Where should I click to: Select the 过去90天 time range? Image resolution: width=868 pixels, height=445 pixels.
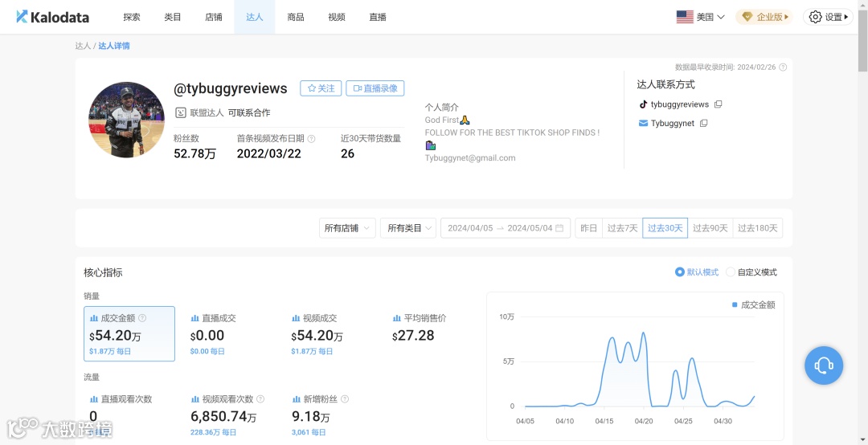click(710, 228)
